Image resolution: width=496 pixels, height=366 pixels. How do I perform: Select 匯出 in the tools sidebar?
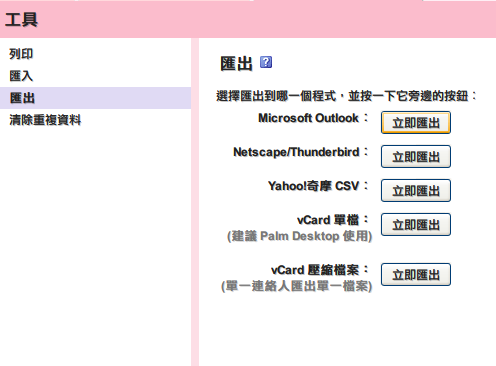pos(95,98)
